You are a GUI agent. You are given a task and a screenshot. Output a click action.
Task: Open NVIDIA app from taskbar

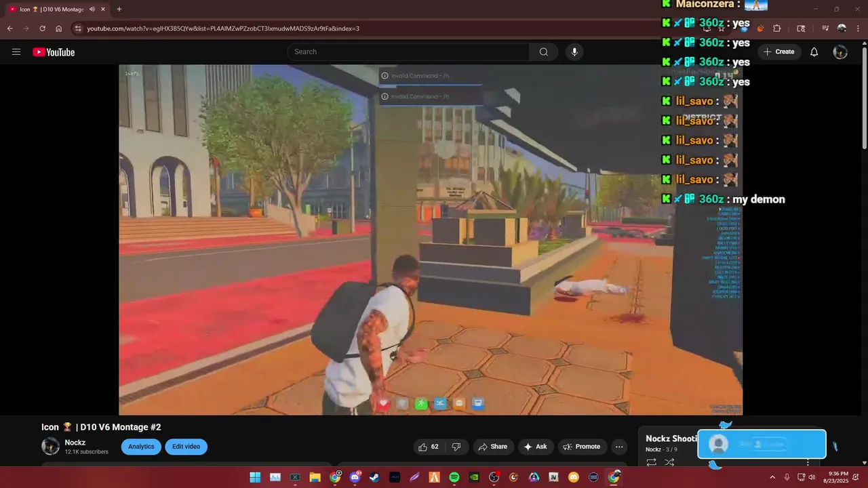click(x=474, y=478)
